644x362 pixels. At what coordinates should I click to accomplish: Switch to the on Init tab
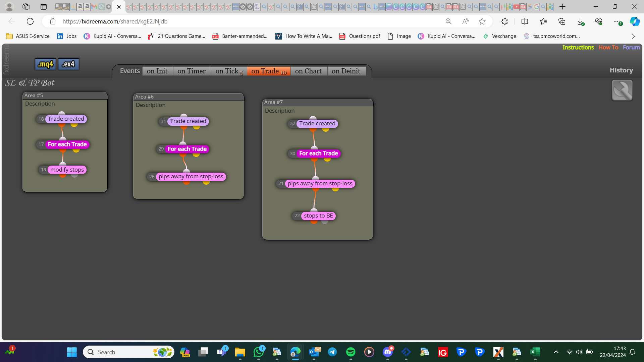pyautogui.click(x=157, y=71)
